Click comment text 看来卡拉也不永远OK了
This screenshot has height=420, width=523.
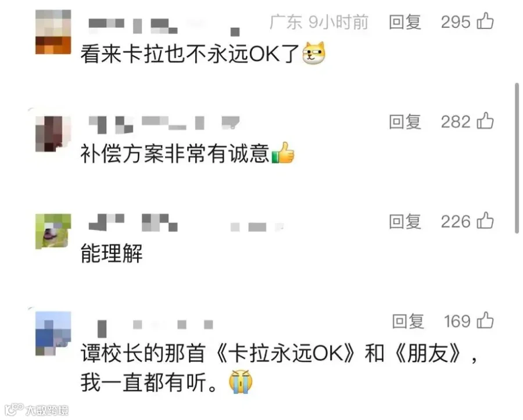pos(189,53)
